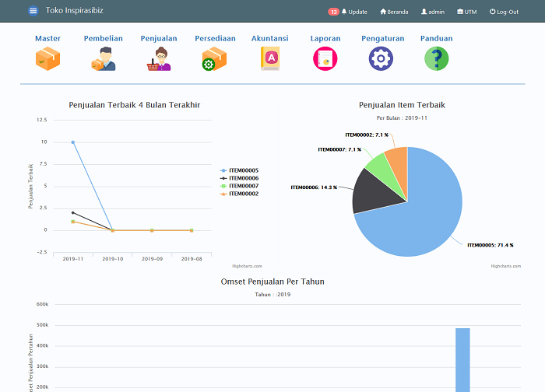Open the Update notifications with badge 13
This screenshot has width=545, height=392.
pos(347,12)
